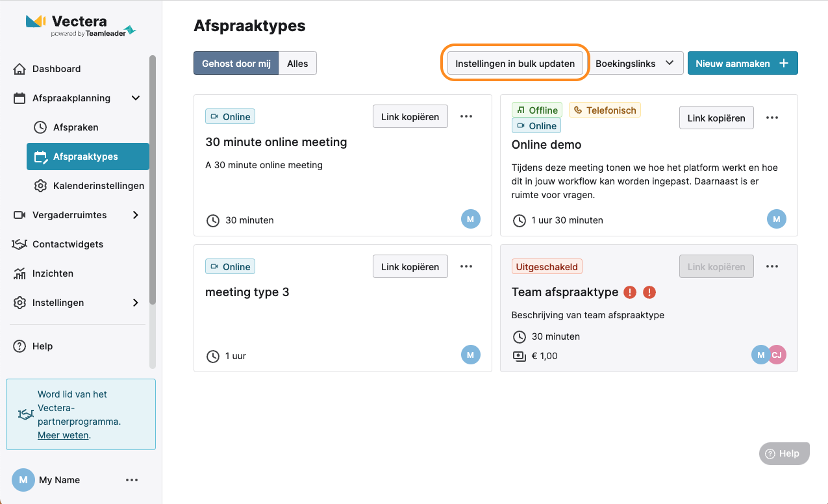Click plus icon in Nieuw aanmaken button
The height and width of the screenshot is (504, 828).
(784, 64)
